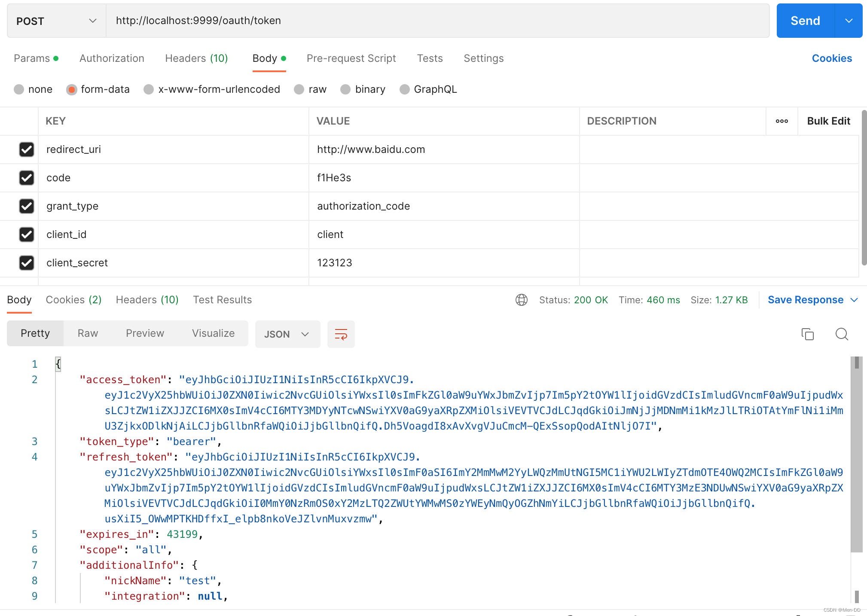This screenshot has height=616, width=867.
Task: Click the Send button
Action: pyautogui.click(x=805, y=21)
